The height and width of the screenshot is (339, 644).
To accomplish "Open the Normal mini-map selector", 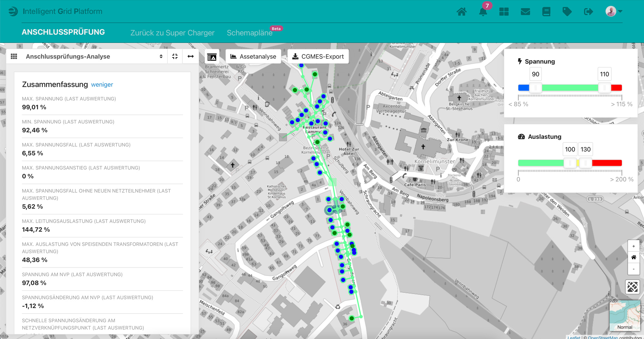I will point(625,327).
